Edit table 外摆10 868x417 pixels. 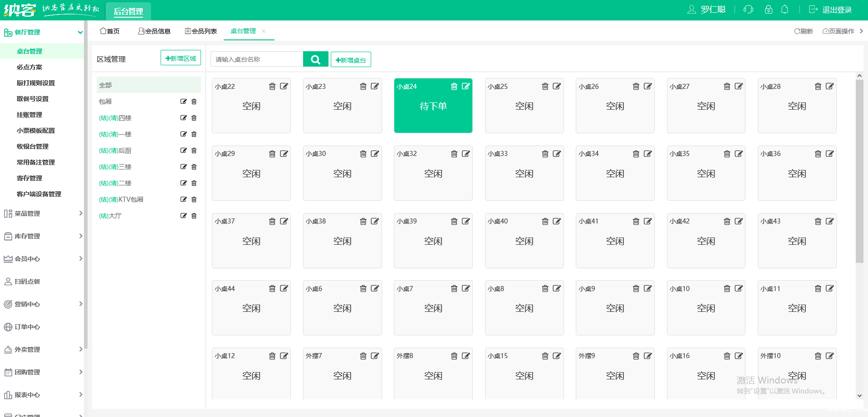coord(830,356)
